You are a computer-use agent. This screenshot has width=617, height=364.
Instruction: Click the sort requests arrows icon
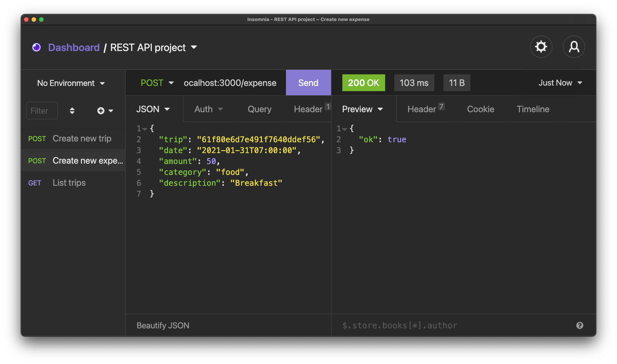point(72,111)
